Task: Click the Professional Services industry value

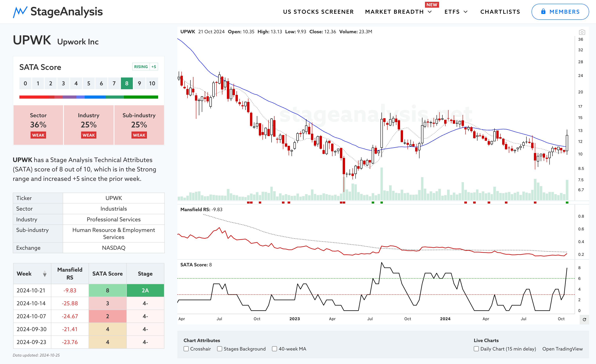Action: click(x=113, y=219)
